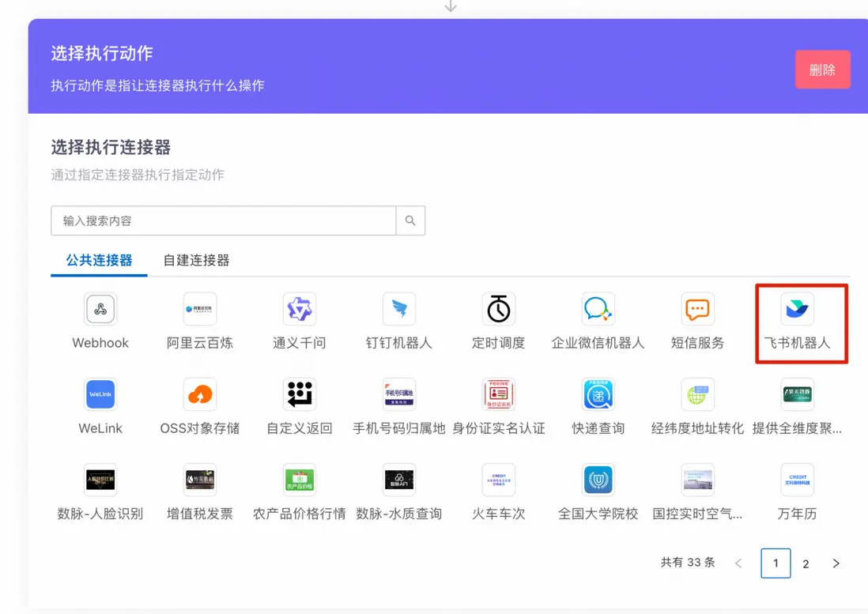Select the 数脉-人脸识别 connector icon
Viewport: 868px width, 614px height.
click(x=100, y=480)
